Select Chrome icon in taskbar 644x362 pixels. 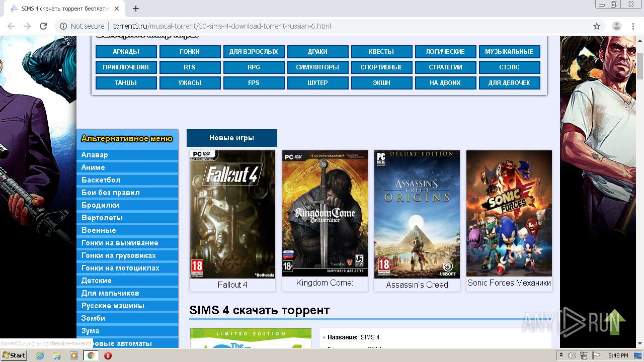[91, 355]
